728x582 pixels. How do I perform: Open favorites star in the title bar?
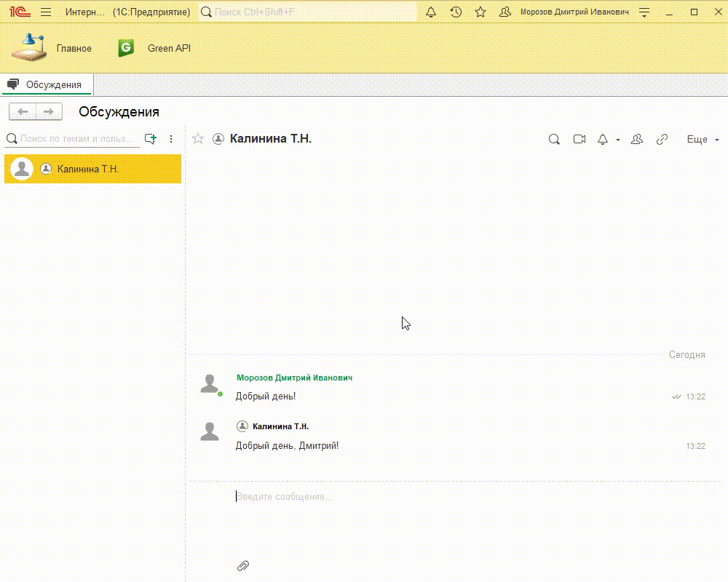(480, 12)
